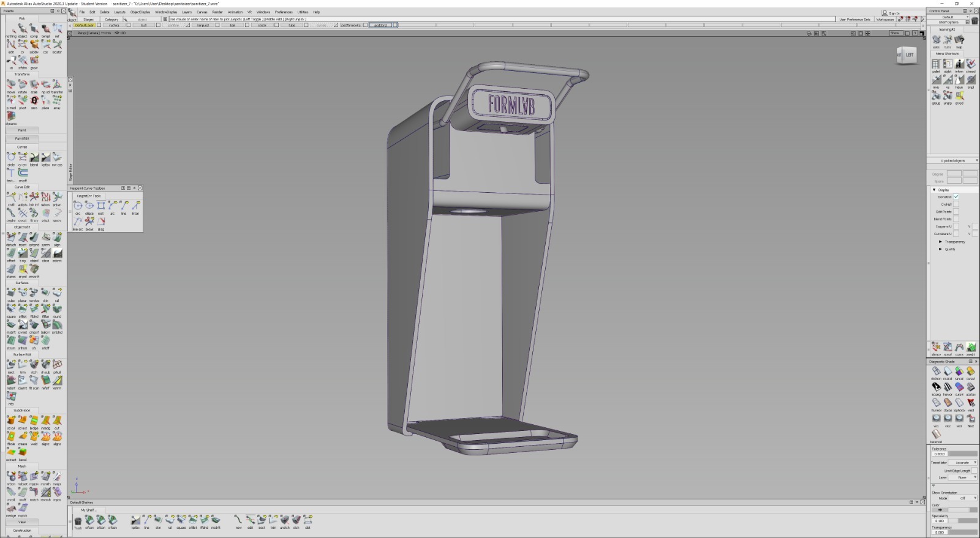980x538 pixels.
Task: Enable the CV/Hull display checkbox
Action: point(956,204)
